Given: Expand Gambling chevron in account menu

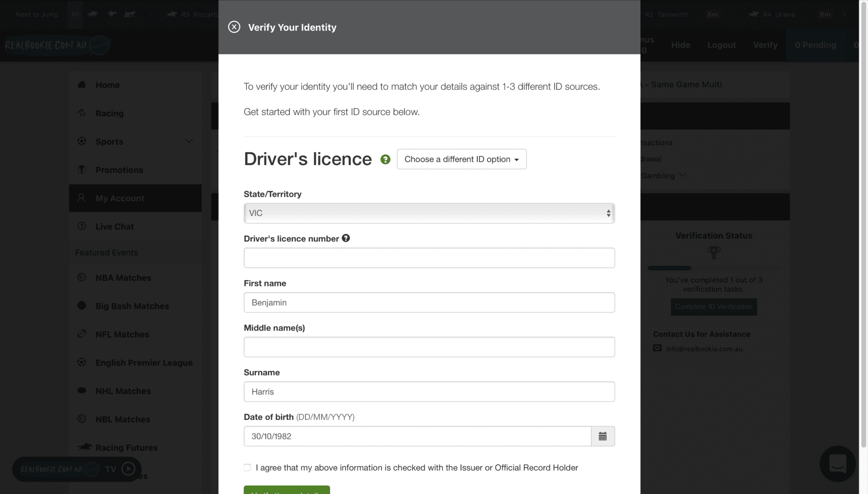Looking at the screenshot, I should pos(682,175).
